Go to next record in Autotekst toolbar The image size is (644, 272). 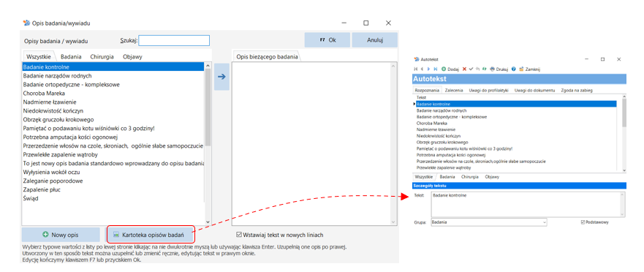click(x=429, y=69)
